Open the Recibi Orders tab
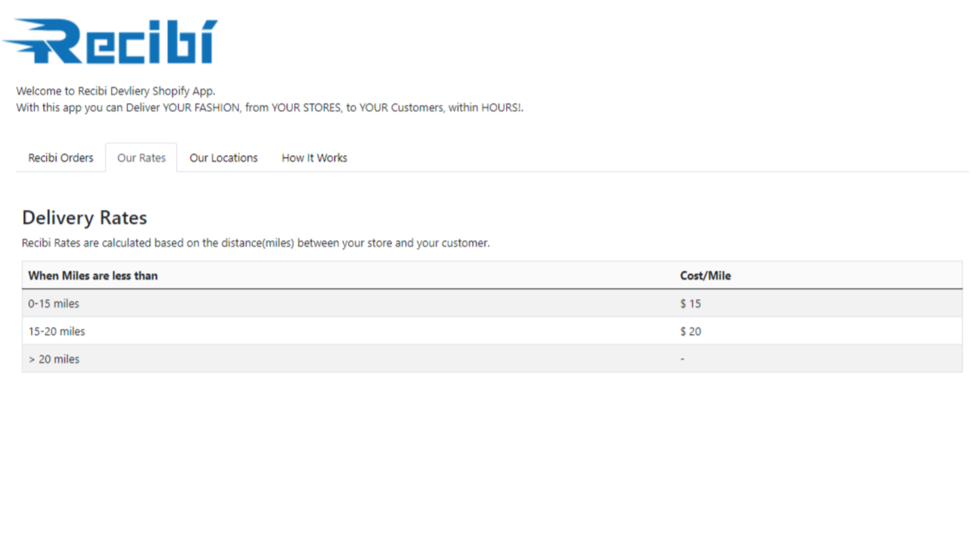Viewport: 980px width, 551px height. (x=61, y=158)
